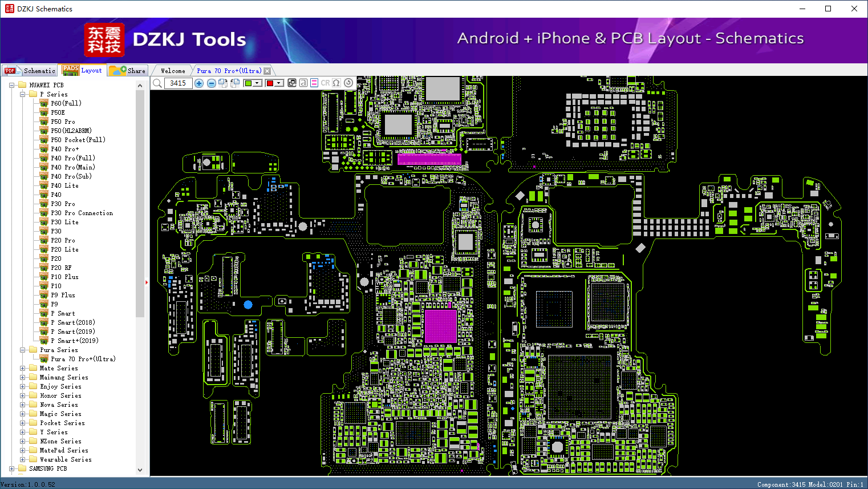
Task: Select P30 Lite in the tree
Action: (x=64, y=222)
